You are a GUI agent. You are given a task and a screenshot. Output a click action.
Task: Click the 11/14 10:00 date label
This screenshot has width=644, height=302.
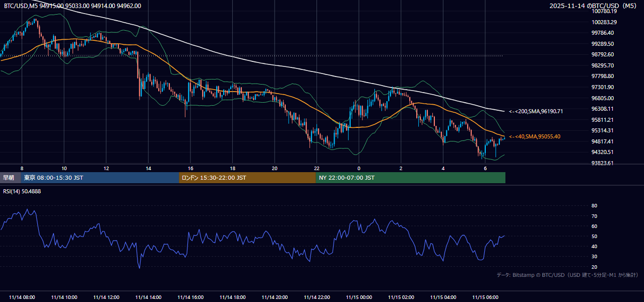click(64, 297)
